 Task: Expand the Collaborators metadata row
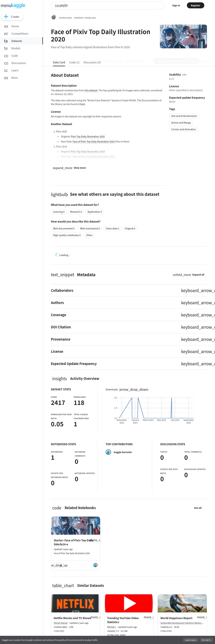click(129, 291)
